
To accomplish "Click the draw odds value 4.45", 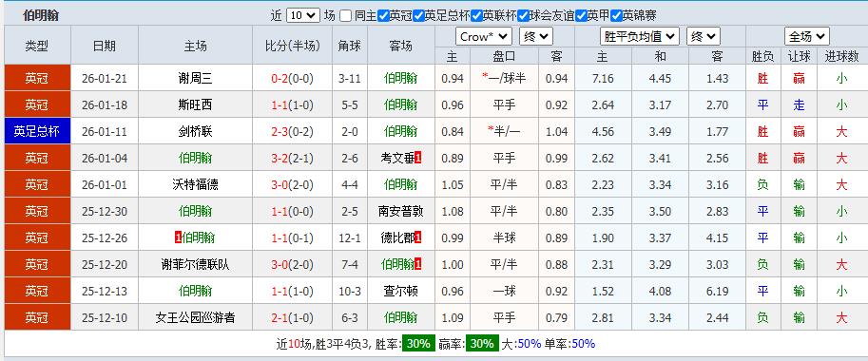I will [x=660, y=79].
